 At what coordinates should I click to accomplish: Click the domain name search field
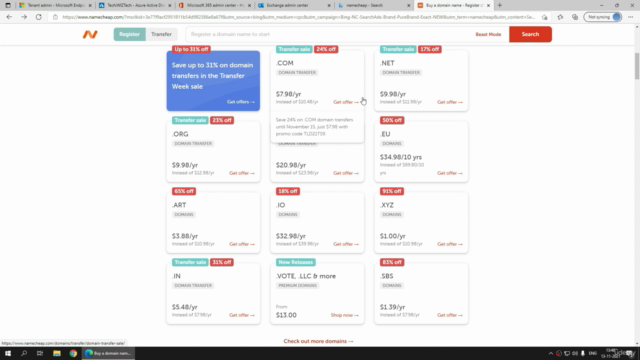[330, 34]
